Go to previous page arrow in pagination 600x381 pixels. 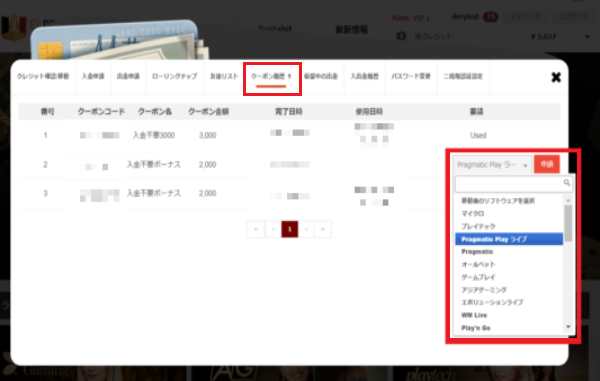(273, 229)
